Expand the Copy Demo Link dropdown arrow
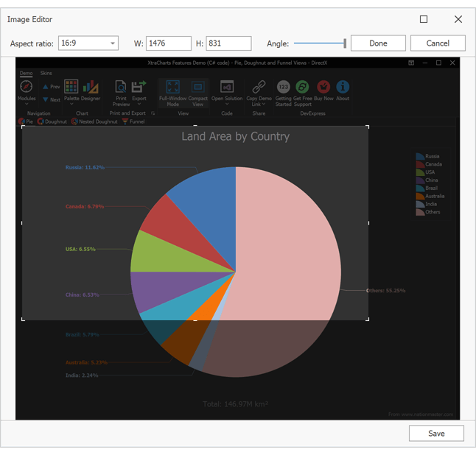The image size is (476, 455). tap(264, 104)
